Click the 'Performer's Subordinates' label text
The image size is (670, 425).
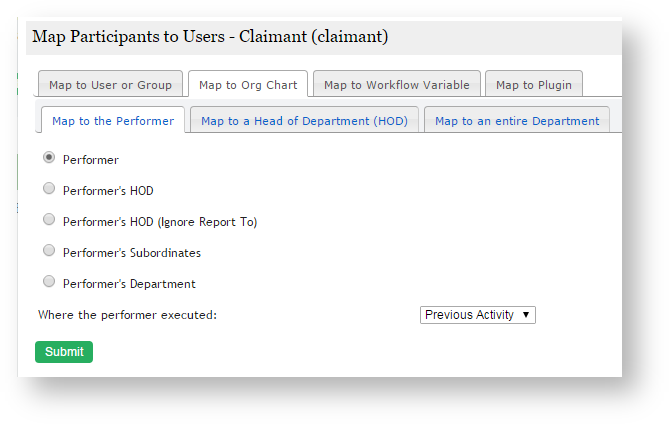point(131,253)
